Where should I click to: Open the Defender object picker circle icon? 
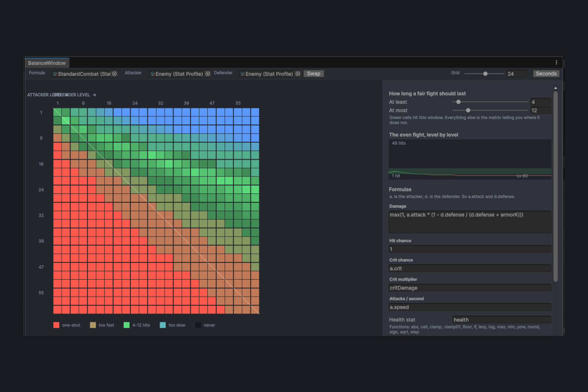[x=298, y=74]
